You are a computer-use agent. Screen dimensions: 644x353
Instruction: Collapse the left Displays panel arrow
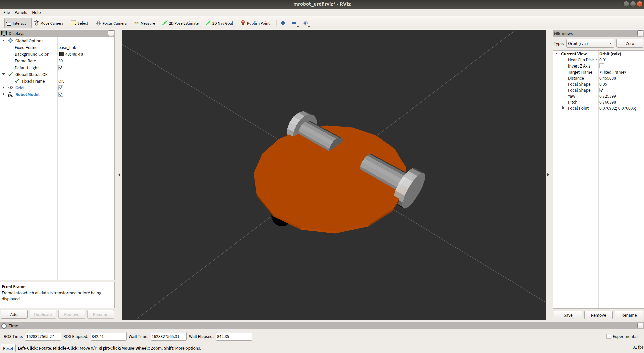click(x=119, y=175)
